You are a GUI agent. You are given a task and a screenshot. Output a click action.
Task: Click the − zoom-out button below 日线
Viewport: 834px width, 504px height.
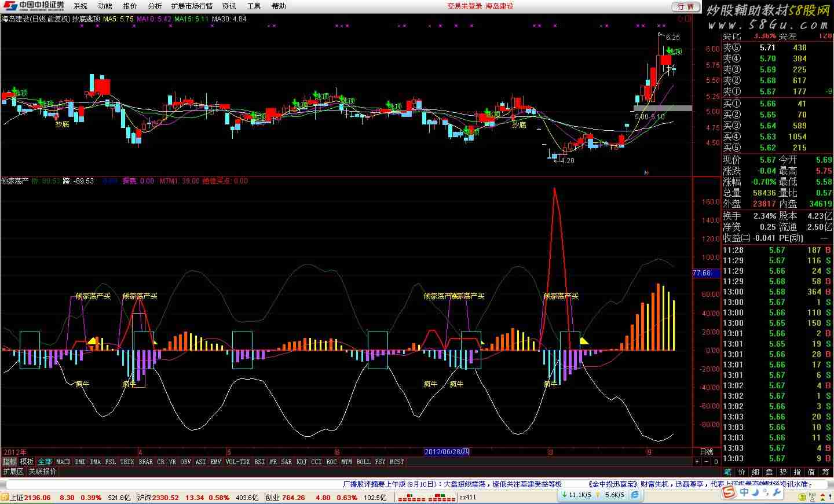coord(707,462)
